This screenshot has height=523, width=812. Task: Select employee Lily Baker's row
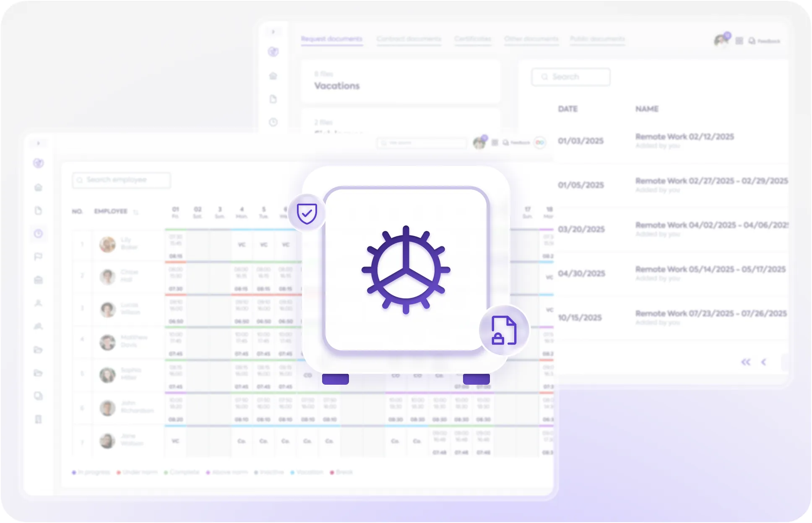click(312, 244)
